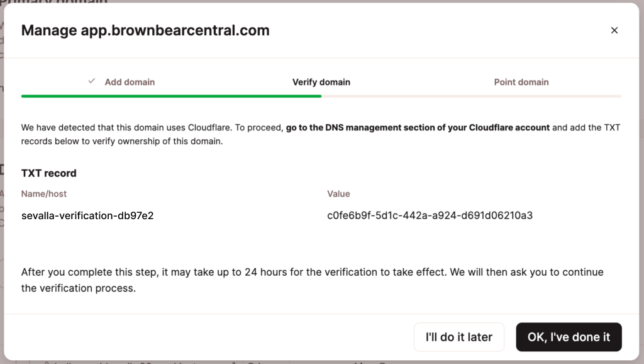Click the OK, I've done it button

[x=569, y=337]
